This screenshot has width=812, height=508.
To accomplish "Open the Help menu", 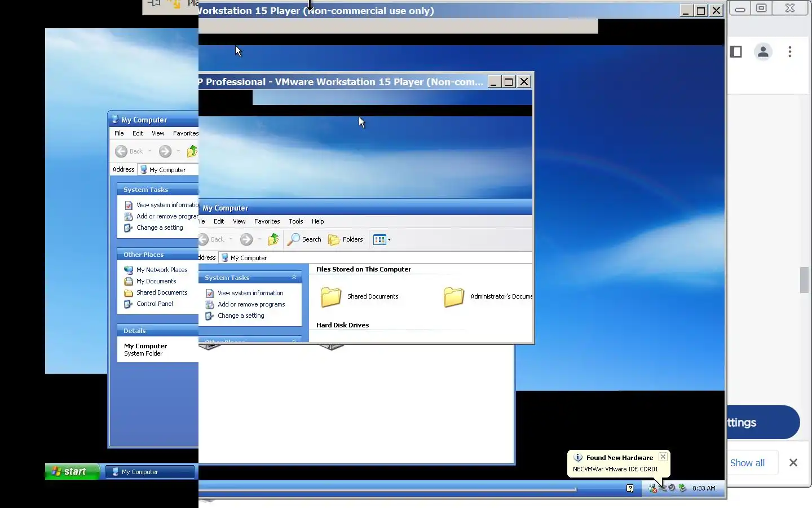I will 317,221.
